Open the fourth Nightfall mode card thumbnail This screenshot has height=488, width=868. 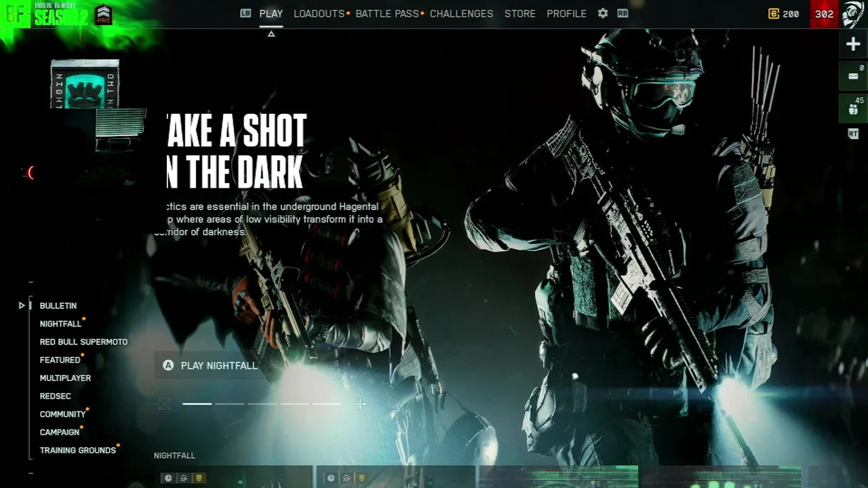click(x=722, y=476)
